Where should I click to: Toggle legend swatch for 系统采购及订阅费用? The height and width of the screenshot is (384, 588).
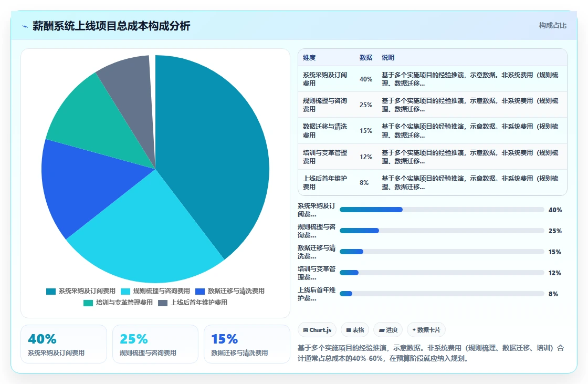coord(50,292)
